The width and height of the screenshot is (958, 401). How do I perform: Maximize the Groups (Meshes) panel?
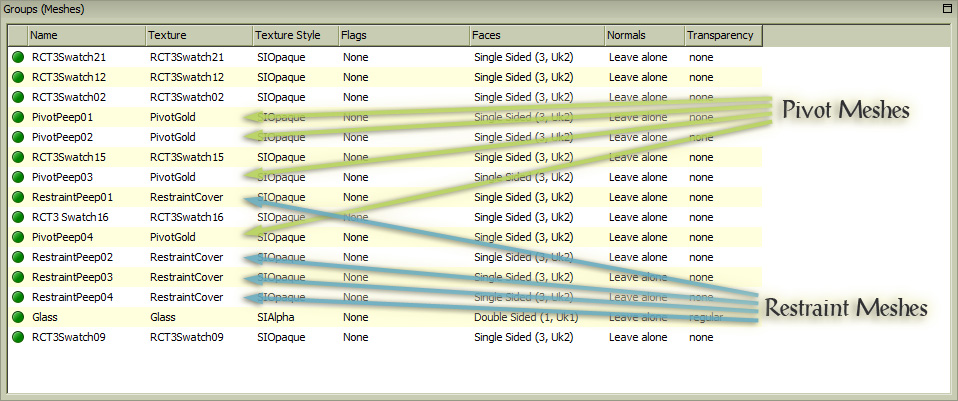coord(946,8)
